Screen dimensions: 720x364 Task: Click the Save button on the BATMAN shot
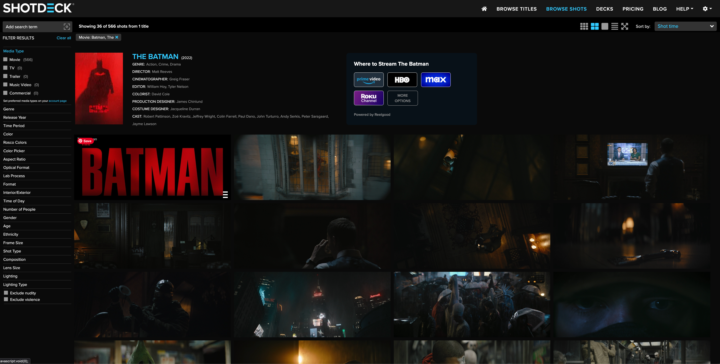[x=85, y=141]
